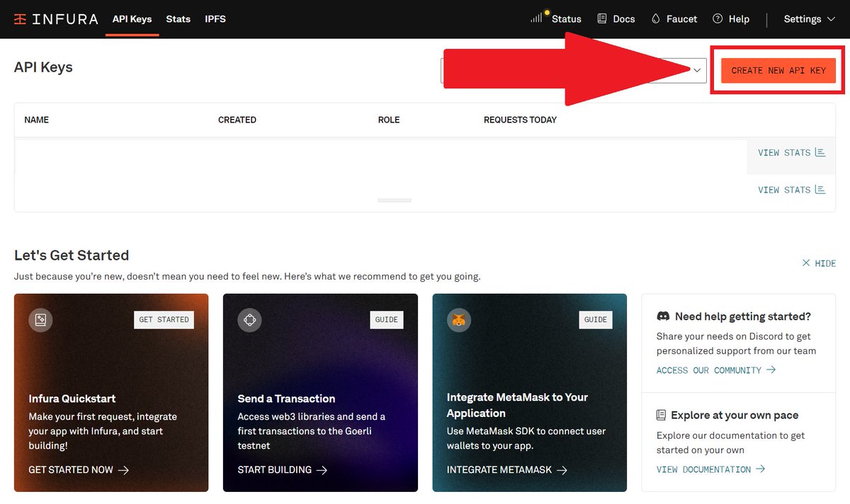Click the MetaMask fox icon
The width and height of the screenshot is (850, 504).
pyautogui.click(x=459, y=320)
